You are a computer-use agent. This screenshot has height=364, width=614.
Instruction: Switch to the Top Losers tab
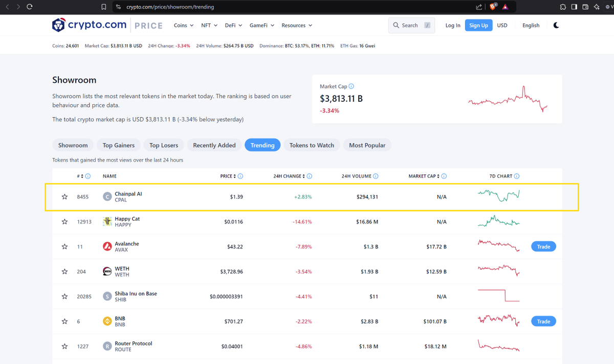point(164,145)
